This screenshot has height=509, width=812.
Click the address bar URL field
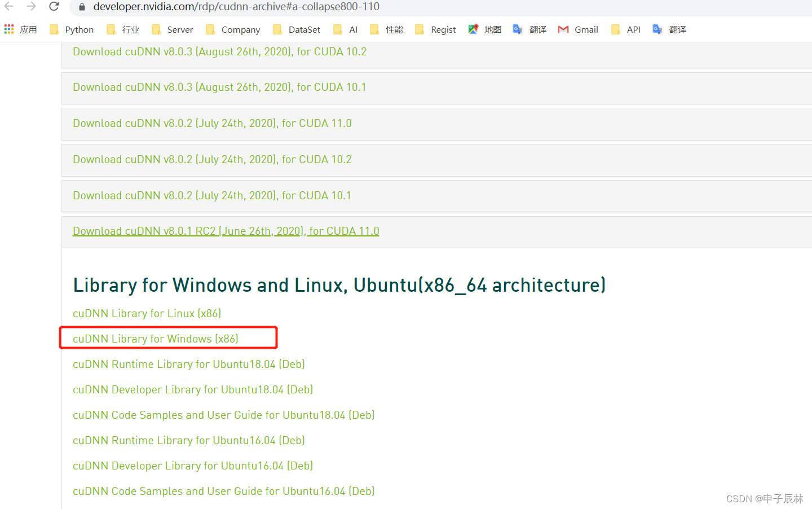(x=440, y=7)
